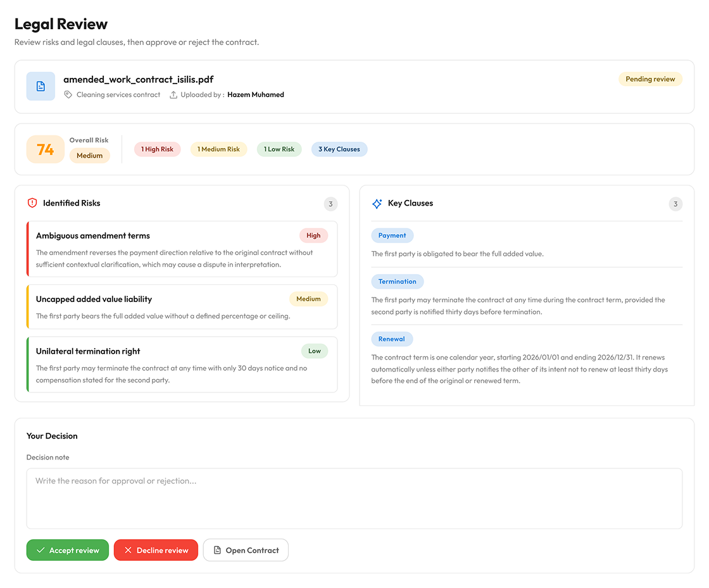Click the Your Decision heading
Screen dimensions: 709x588
pyautogui.click(x=52, y=436)
